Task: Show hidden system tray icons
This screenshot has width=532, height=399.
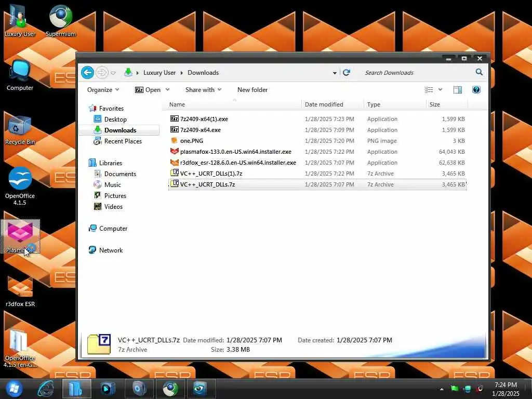Action: pos(442,389)
